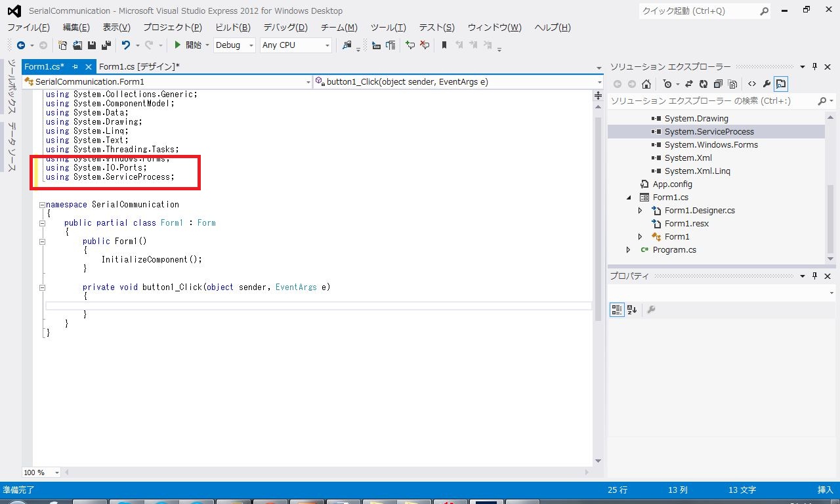Open the デバッグ(D) menu
Viewport: 840px width, 504px height.
(285, 28)
